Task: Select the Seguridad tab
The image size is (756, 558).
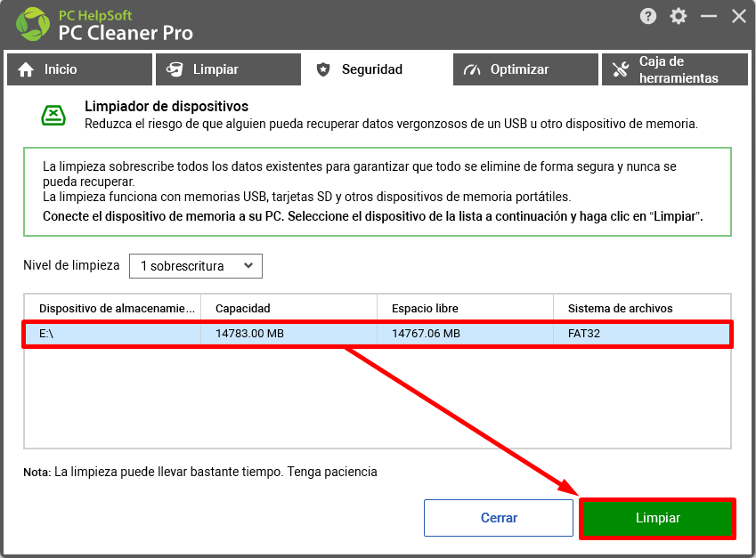Action: click(x=377, y=69)
